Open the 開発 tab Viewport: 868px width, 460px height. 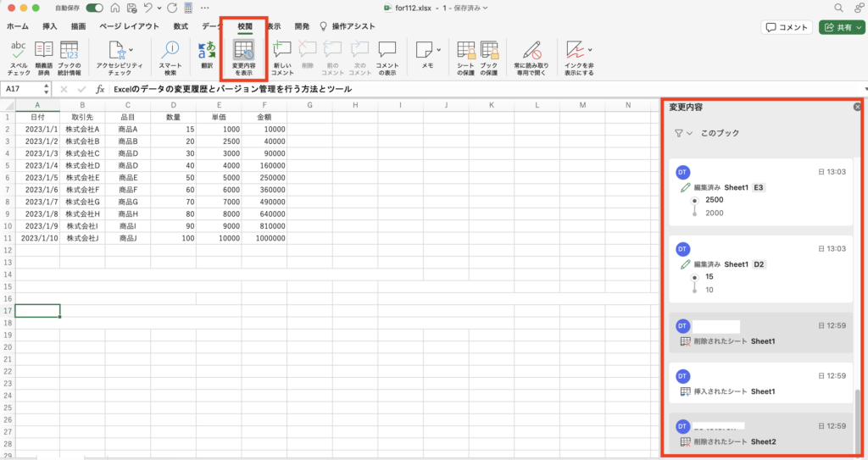pyautogui.click(x=303, y=26)
